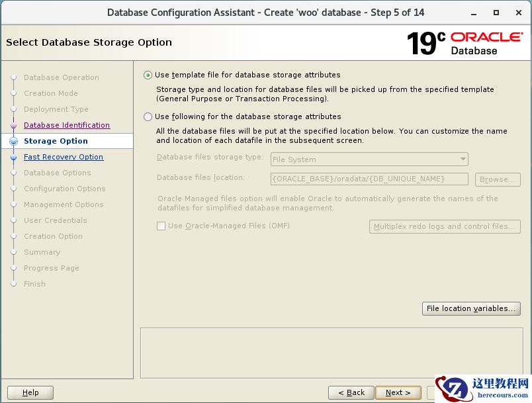Click the Fast Recovery Option step bullet icon
The height and width of the screenshot is (403, 532).
(14, 157)
